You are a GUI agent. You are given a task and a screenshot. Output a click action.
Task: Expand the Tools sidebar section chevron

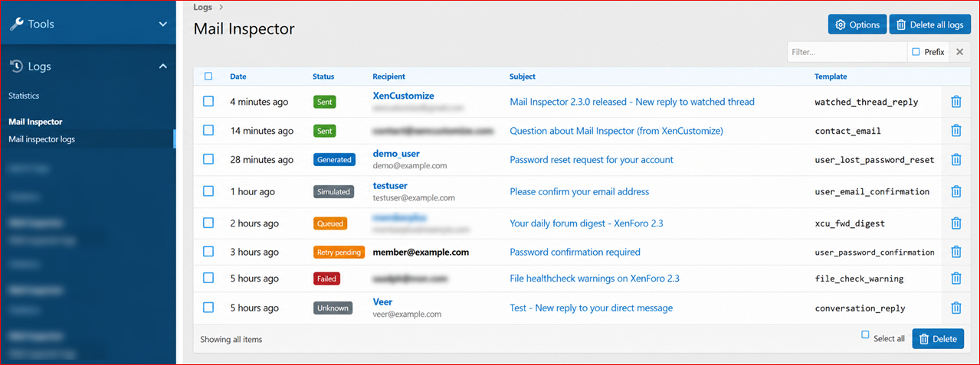(162, 24)
